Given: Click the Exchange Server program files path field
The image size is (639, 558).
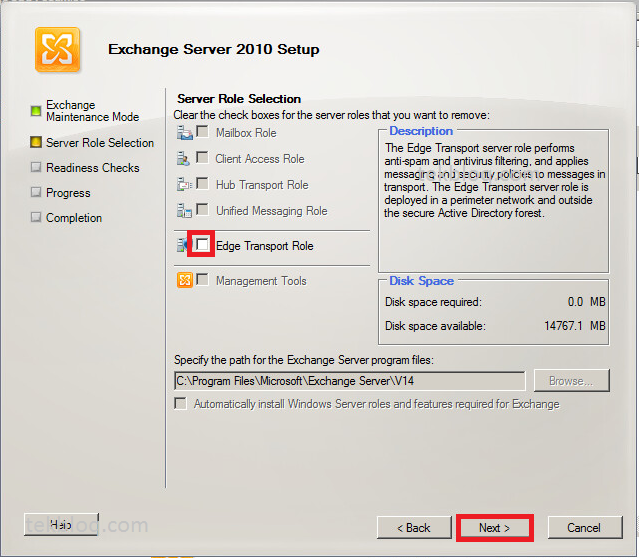Looking at the screenshot, I should 350,381.
